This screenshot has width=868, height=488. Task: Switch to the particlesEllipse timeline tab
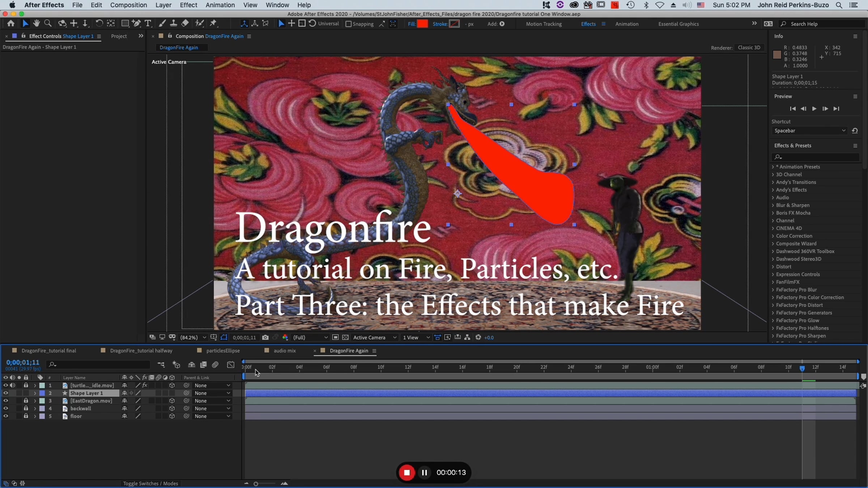pyautogui.click(x=222, y=351)
